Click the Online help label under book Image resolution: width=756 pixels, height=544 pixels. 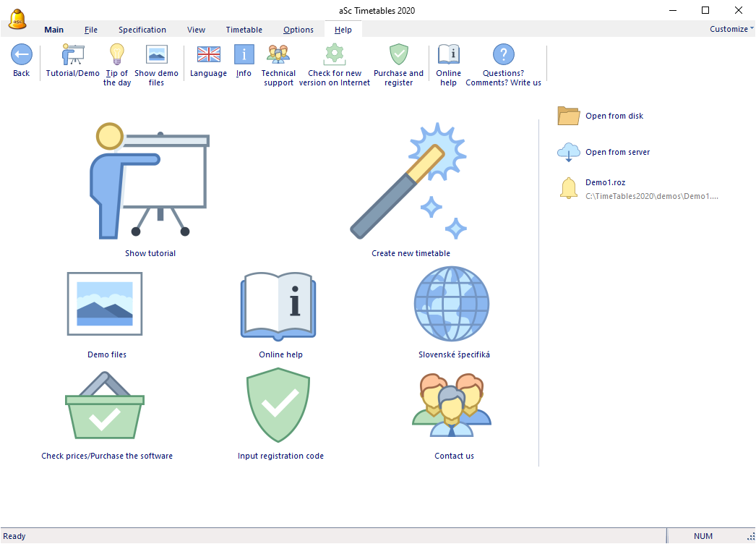[280, 354]
